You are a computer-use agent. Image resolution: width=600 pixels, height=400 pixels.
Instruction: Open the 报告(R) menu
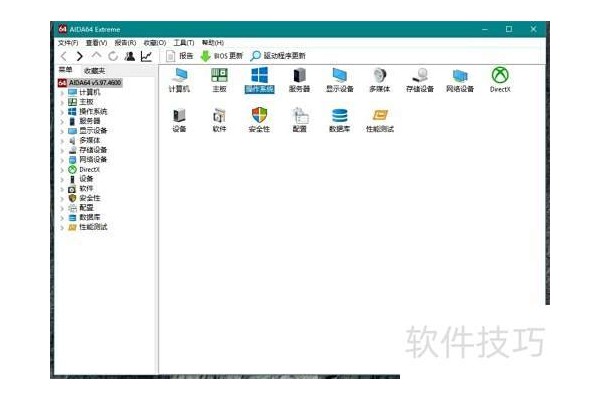pyautogui.click(x=125, y=42)
